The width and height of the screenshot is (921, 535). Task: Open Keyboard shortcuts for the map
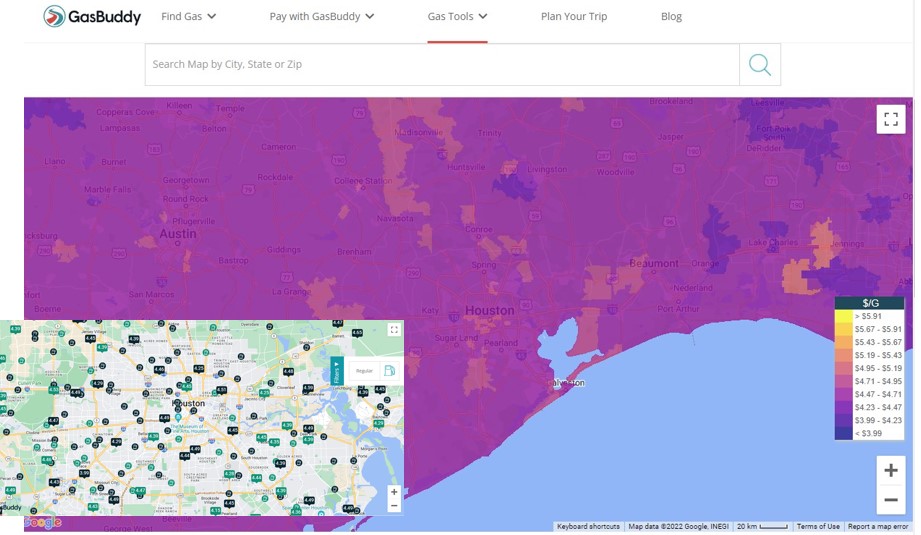[588, 526]
